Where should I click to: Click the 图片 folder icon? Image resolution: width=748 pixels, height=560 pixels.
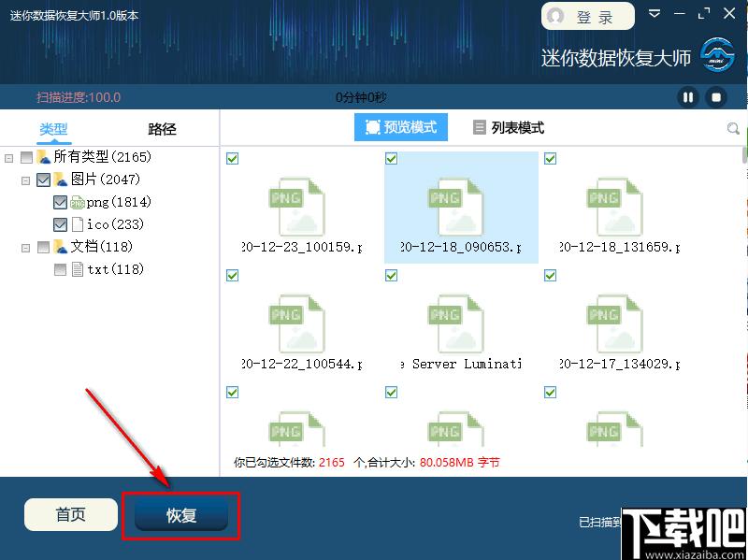(x=60, y=179)
